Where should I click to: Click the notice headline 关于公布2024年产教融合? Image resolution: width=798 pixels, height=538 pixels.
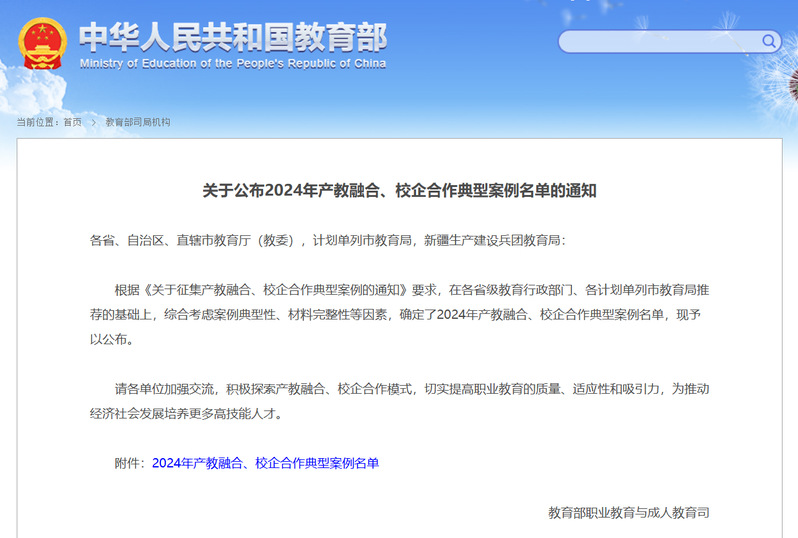400,190
